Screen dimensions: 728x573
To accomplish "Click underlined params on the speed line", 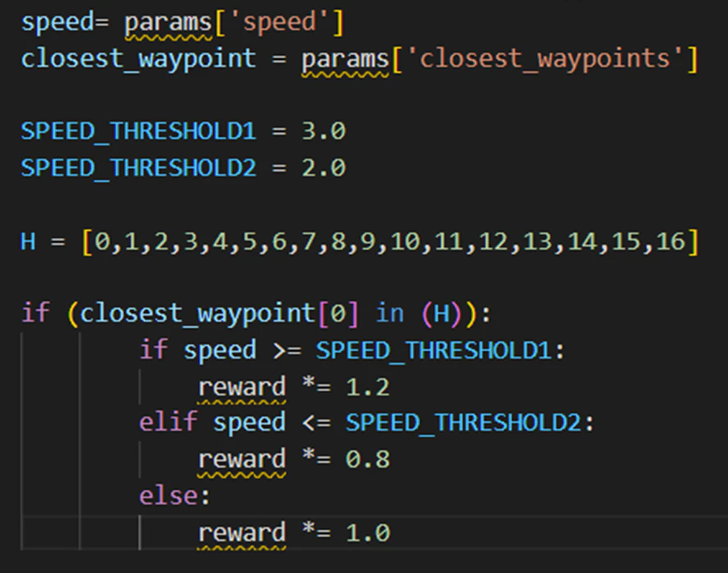I will [168, 23].
